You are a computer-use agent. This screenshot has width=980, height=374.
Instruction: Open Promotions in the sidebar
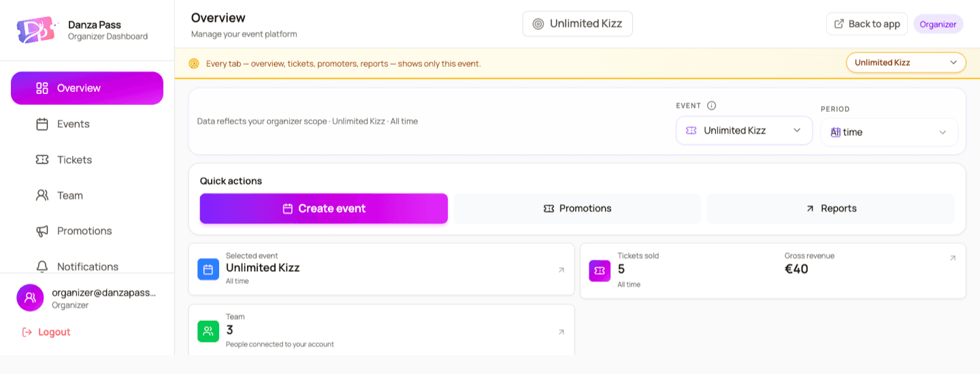[87, 231]
